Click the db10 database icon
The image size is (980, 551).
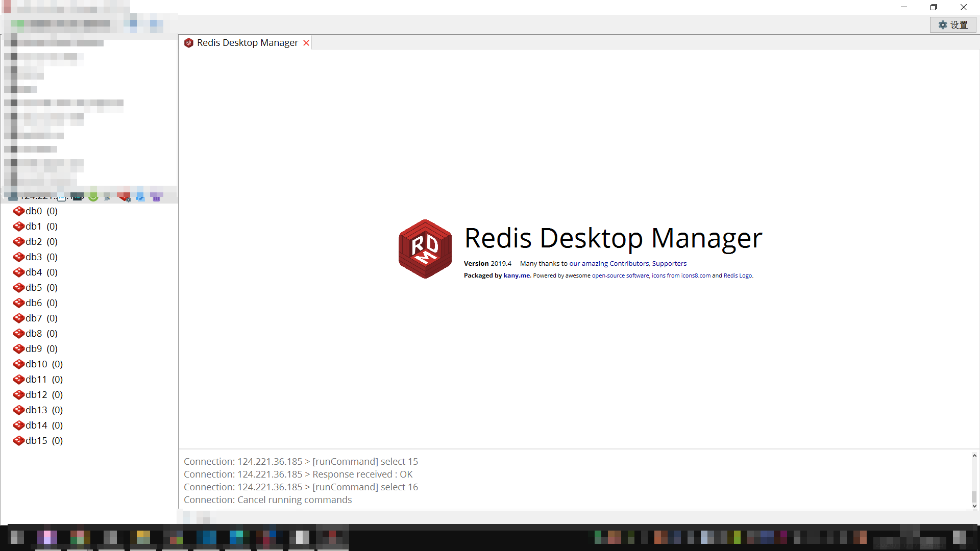pos(19,364)
